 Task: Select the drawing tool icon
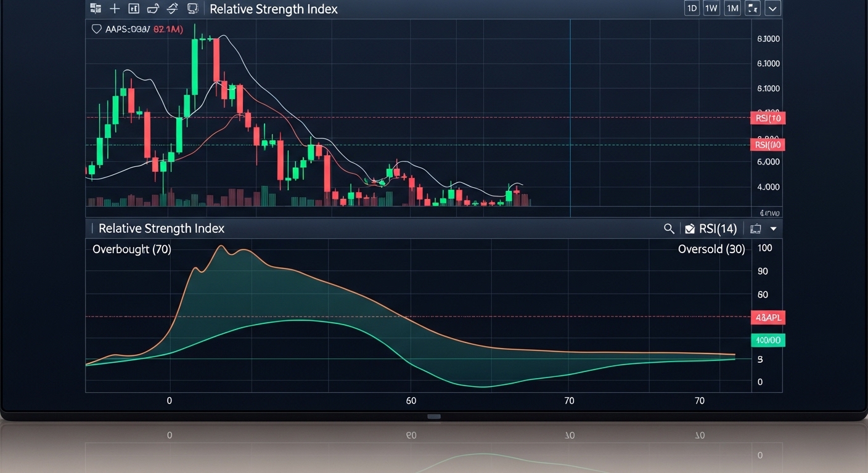coord(154,9)
